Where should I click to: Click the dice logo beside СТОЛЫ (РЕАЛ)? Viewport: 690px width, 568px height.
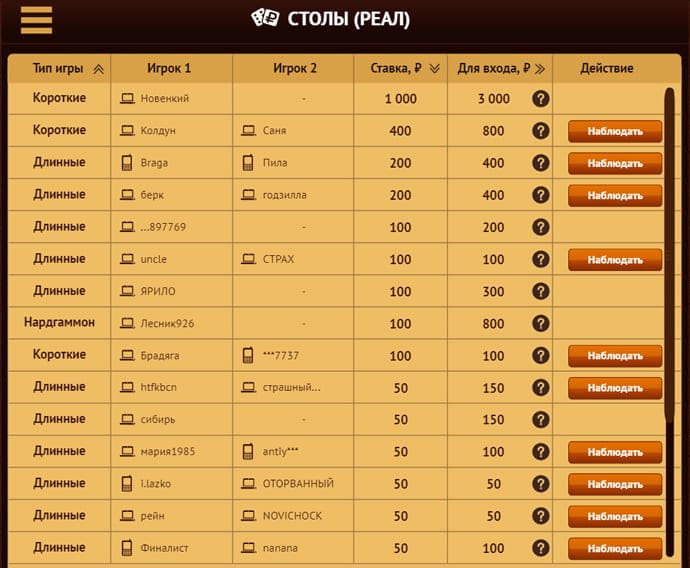pyautogui.click(x=265, y=19)
